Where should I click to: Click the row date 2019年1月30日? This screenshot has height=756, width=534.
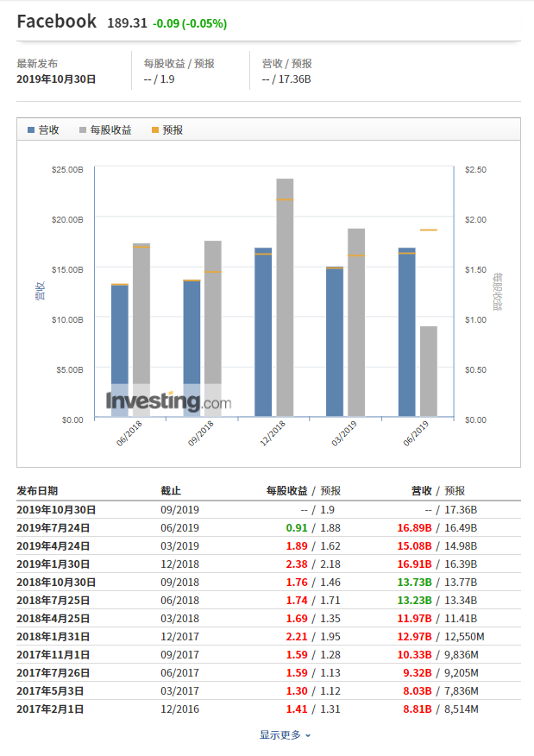point(53,564)
